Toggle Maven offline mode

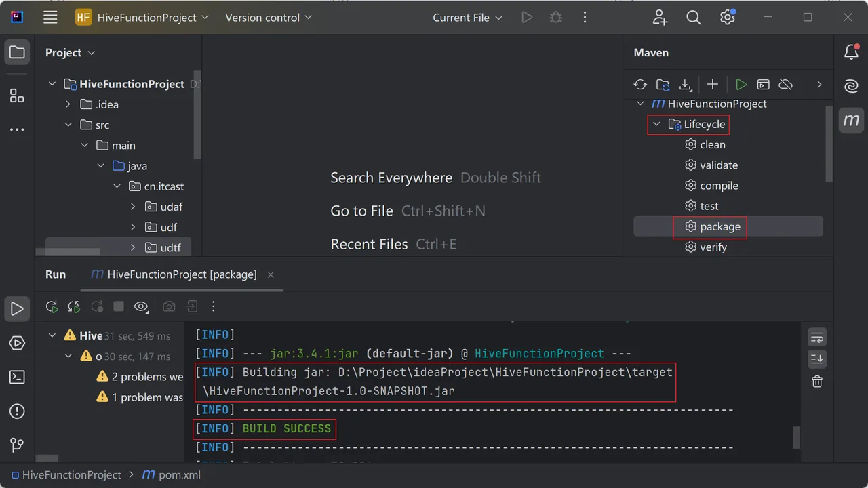point(786,85)
